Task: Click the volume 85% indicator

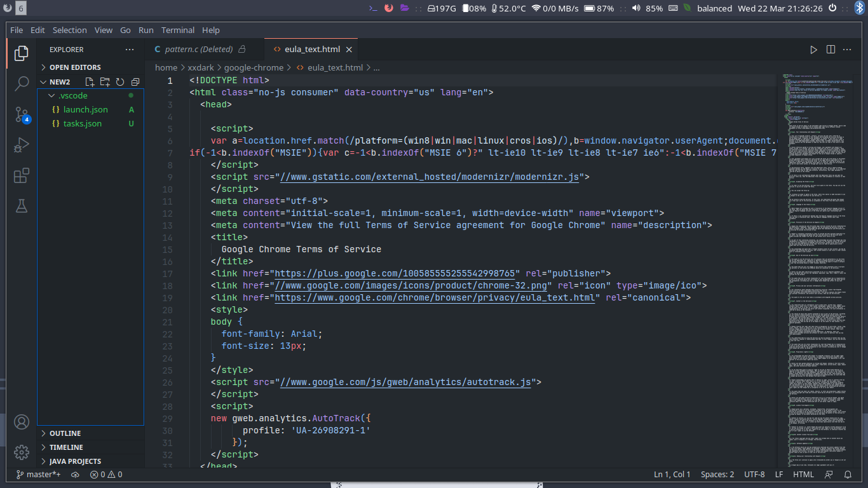Action: 648,8
